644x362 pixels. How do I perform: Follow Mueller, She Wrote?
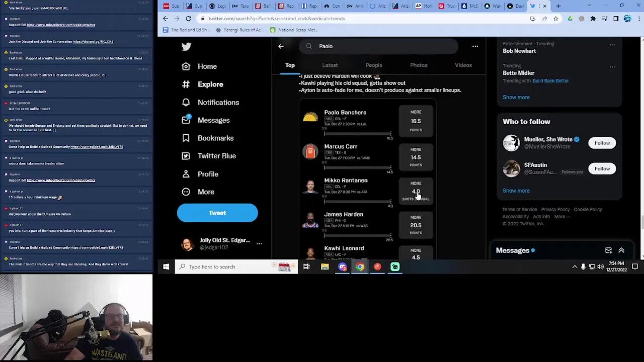(x=602, y=143)
